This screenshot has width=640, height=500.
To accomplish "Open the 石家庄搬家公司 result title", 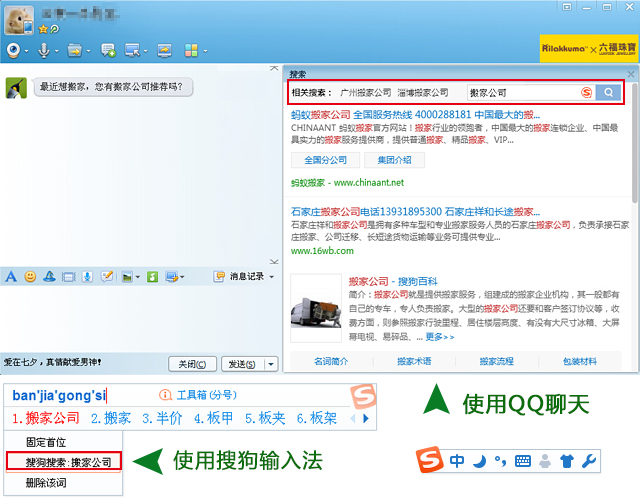I will pos(415,212).
